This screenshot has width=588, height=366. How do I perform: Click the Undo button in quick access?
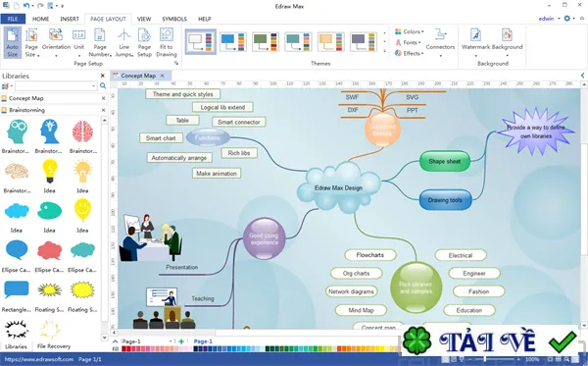tap(26, 6)
